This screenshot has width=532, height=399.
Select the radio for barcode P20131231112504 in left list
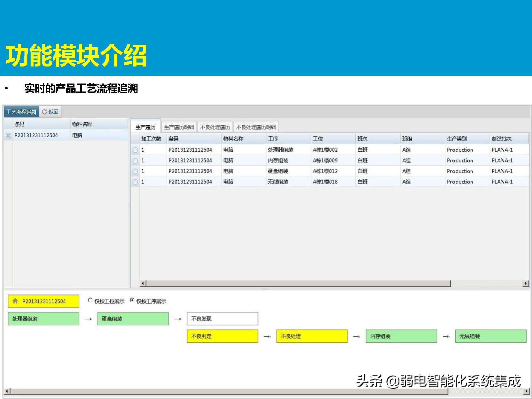click(9, 136)
